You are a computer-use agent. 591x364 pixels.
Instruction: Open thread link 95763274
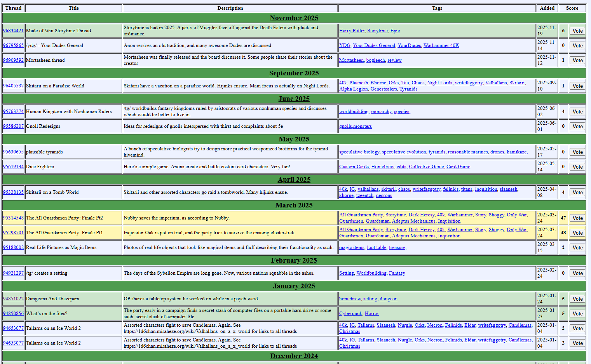pos(13,111)
